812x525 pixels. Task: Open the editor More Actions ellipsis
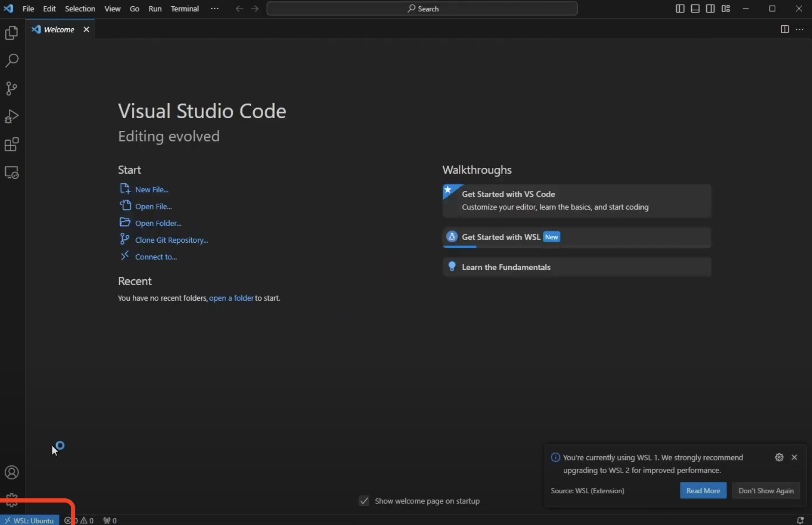[x=800, y=29]
